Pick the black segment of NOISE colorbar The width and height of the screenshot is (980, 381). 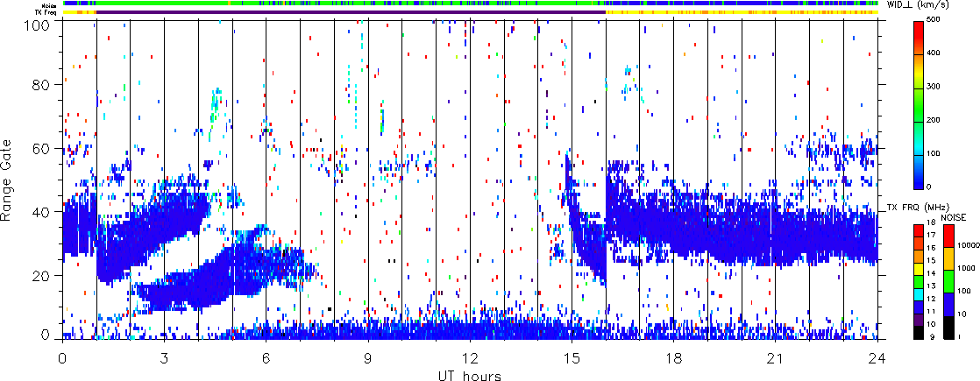click(948, 328)
